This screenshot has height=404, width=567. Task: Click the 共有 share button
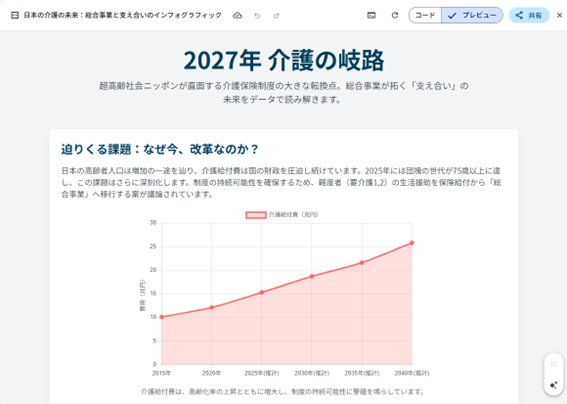point(529,15)
